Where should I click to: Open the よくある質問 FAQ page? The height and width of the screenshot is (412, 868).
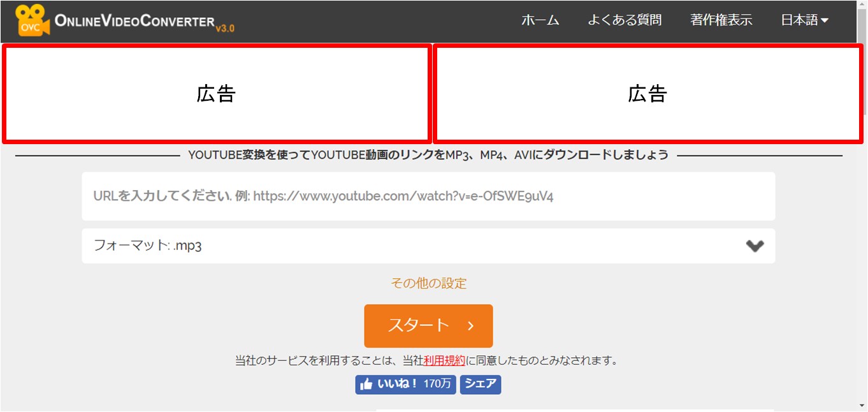(625, 20)
